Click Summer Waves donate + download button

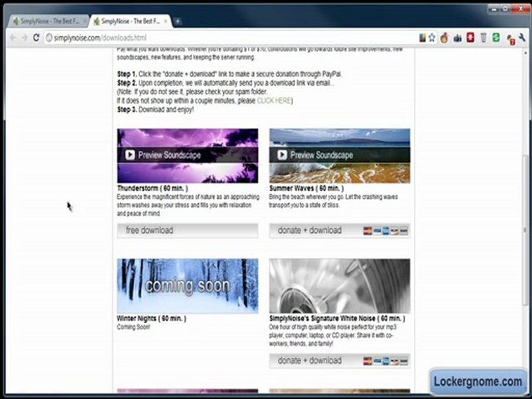coord(340,231)
